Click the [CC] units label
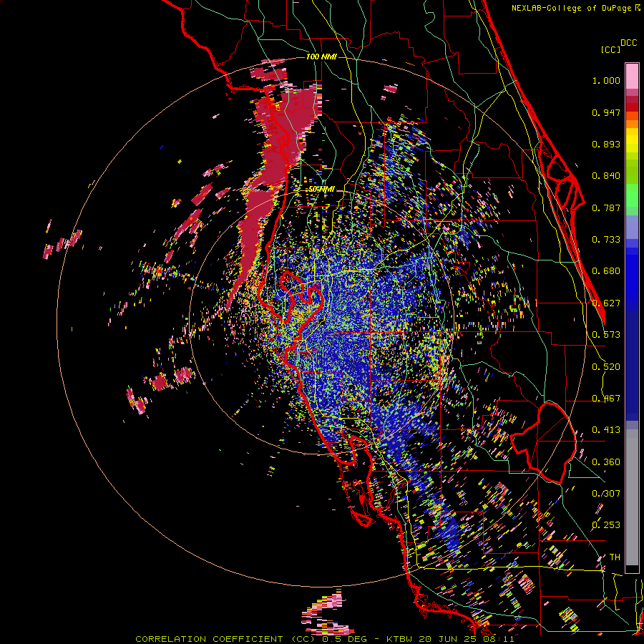The image size is (644, 644). pyautogui.click(x=610, y=49)
